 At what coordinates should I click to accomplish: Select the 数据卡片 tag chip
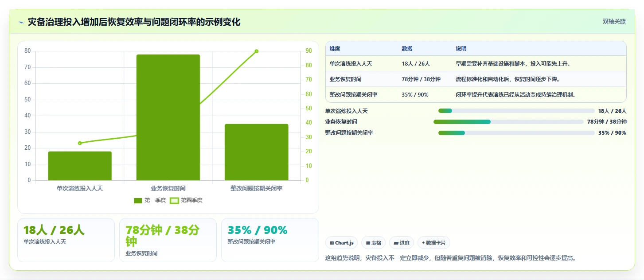[x=434, y=243]
